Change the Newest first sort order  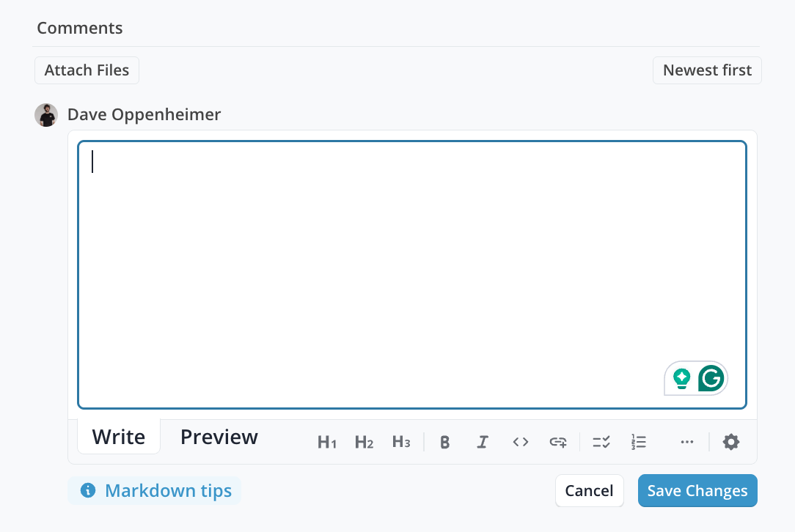(x=707, y=70)
